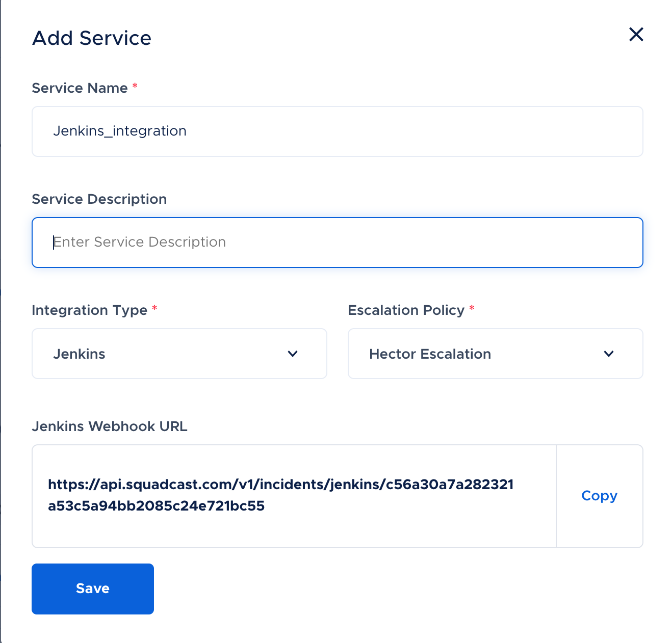Click the Service Name label
The height and width of the screenshot is (643, 672).
[80, 88]
